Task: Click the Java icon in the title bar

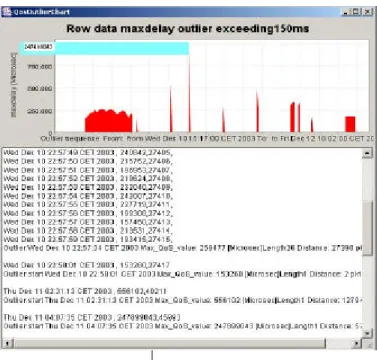Action: [x=7, y=12]
